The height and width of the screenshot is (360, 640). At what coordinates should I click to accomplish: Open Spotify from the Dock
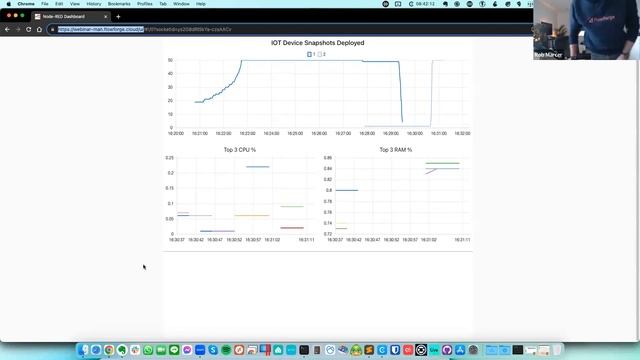tap(226, 350)
